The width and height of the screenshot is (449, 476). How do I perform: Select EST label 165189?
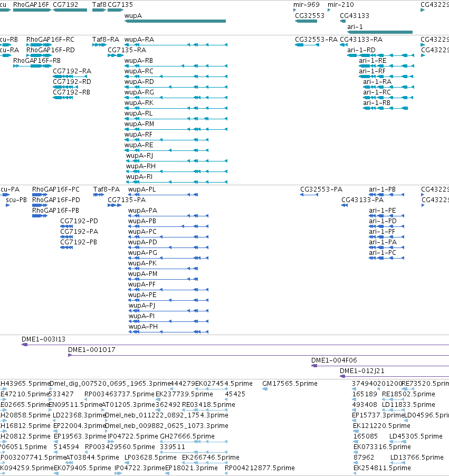point(364,394)
